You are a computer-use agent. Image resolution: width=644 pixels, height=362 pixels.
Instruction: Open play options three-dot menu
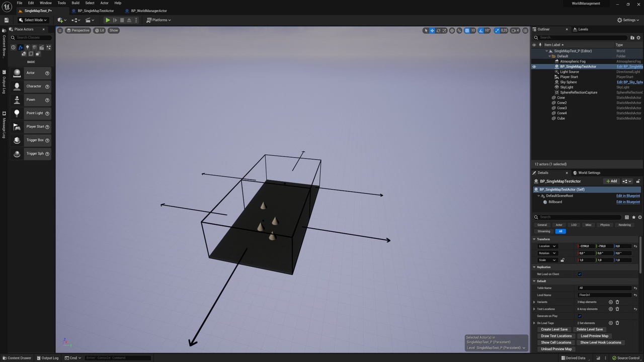pyautogui.click(x=136, y=20)
